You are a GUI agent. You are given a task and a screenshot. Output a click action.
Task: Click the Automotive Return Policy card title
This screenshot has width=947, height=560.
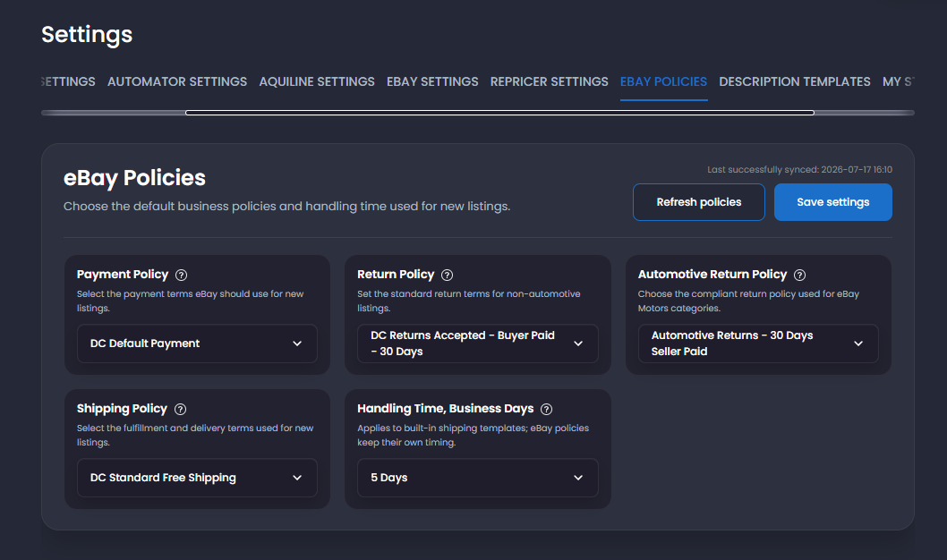[712, 275]
